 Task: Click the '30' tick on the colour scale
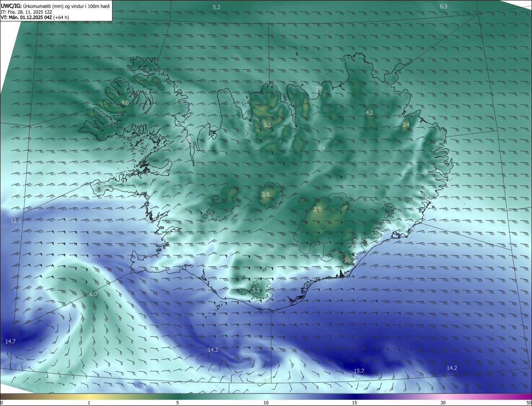(443, 403)
